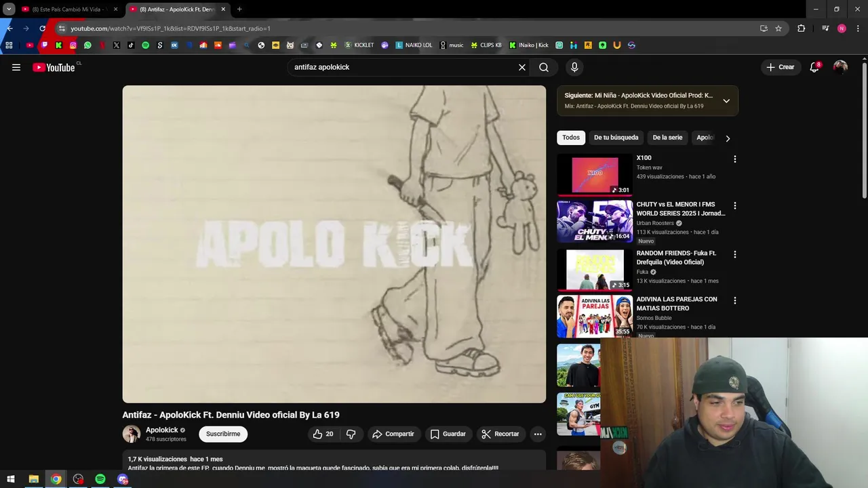Open CHUTY vs EL MENOR thumbnail
The height and width of the screenshot is (488, 868).
595,221
